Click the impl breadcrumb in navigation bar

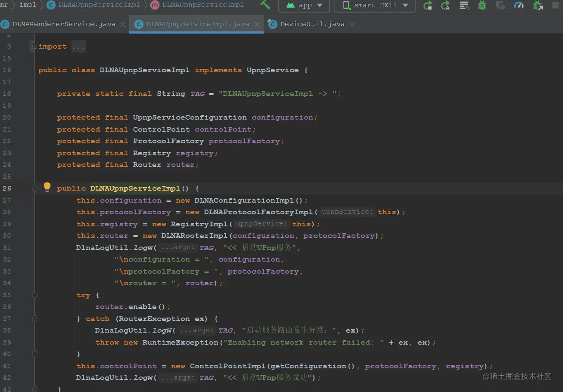tap(28, 5)
